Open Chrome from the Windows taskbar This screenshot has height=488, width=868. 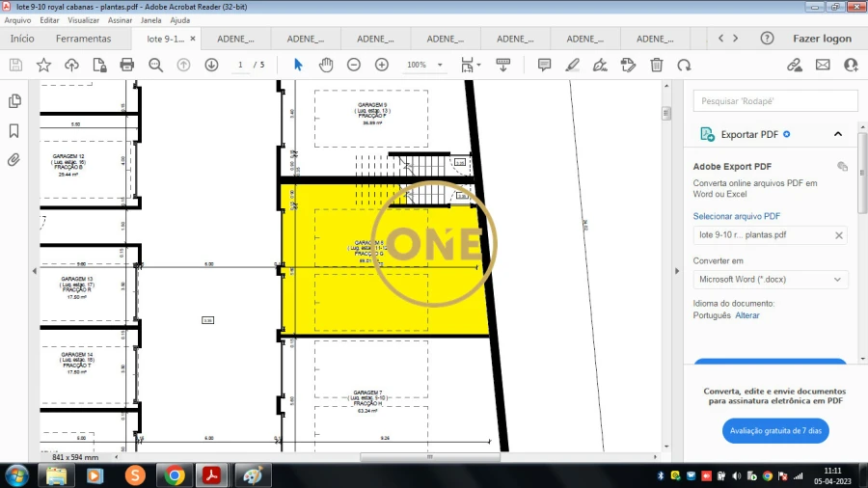click(x=175, y=474)
